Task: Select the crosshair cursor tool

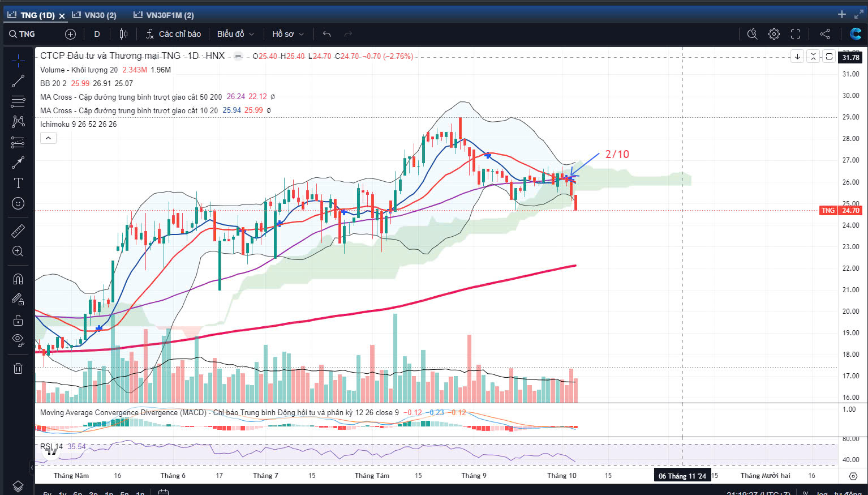Action: tap(18, 60)
